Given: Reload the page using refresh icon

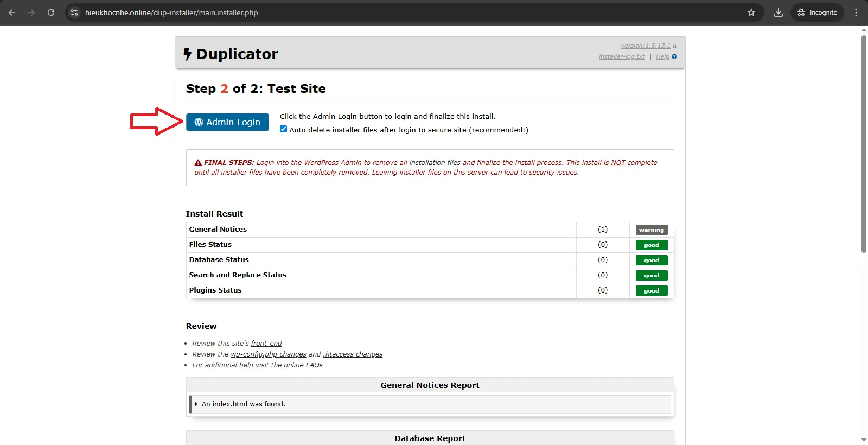Looking at the screenshot, I should (x=51, y=12).
